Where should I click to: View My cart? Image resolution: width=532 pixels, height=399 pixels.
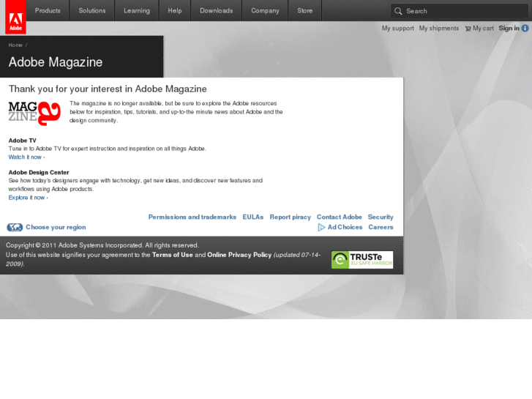[x=483, y=29]
